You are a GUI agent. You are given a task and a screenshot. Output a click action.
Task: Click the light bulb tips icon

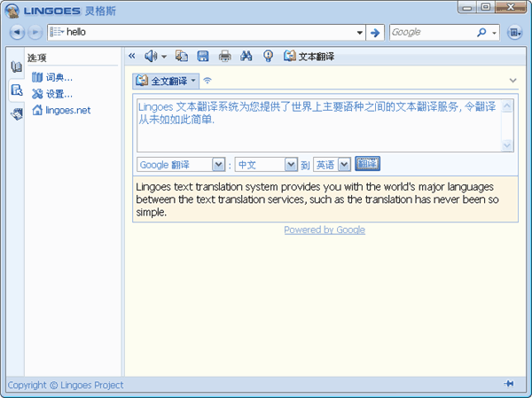click(x=268, y=56)
